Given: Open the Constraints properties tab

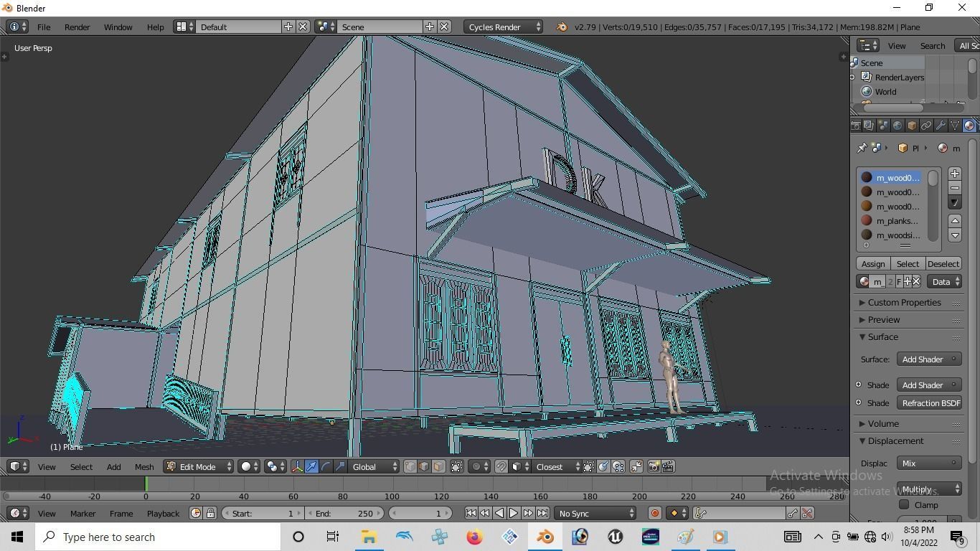Looking at the screenshot, I should [926, 126].
